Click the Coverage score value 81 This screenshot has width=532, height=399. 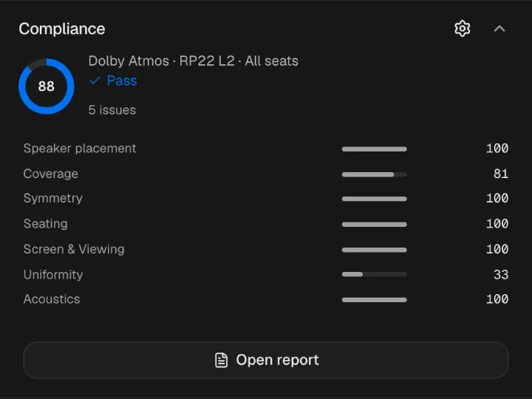(501, 174)
